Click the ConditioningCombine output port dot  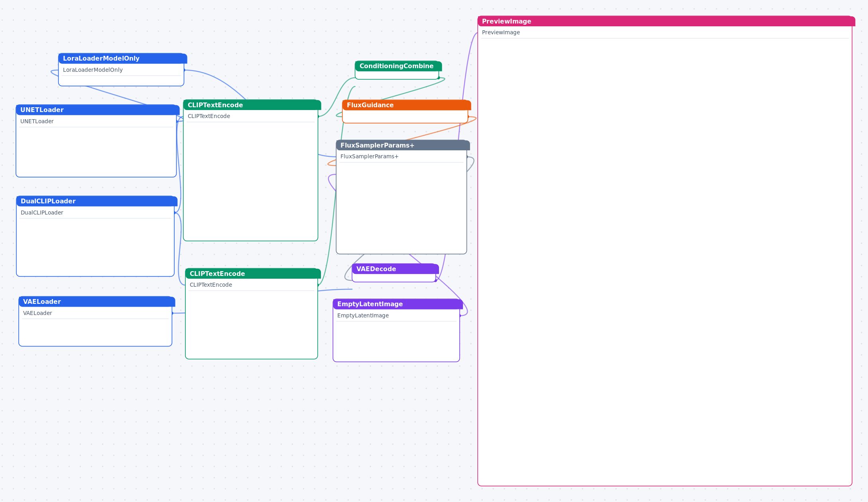pos(439,78)
